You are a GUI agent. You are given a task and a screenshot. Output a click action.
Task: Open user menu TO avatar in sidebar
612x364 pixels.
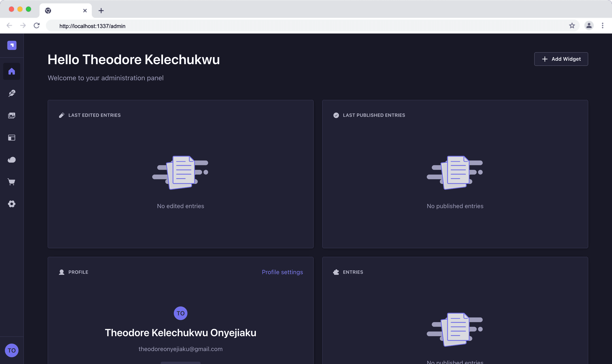(12, 350)
